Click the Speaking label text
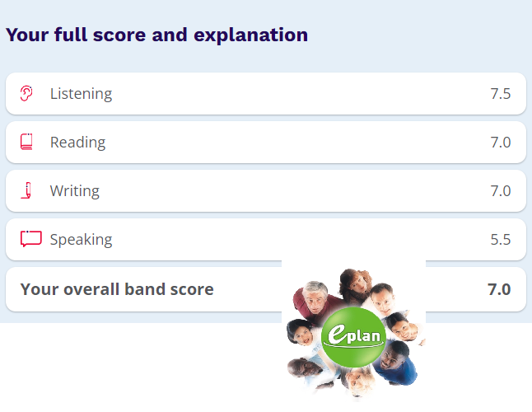The height and width of the screenshot is (412, 532). [x=81, y=240]
